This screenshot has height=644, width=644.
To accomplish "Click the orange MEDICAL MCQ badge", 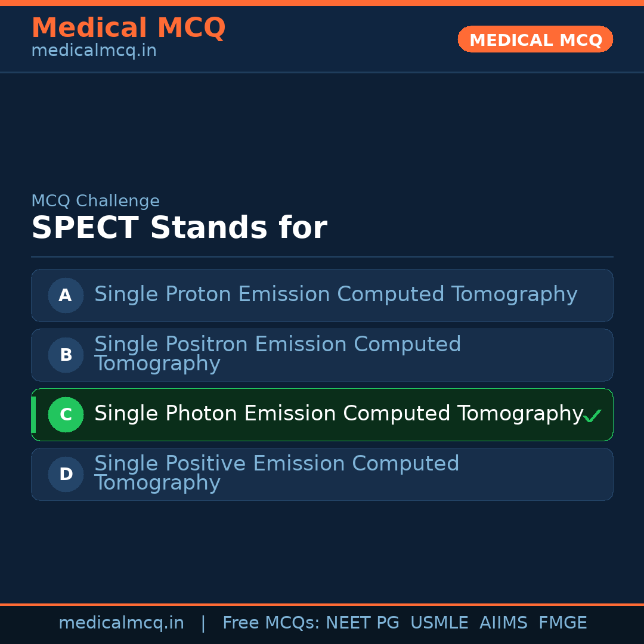I will coord(535,39).
